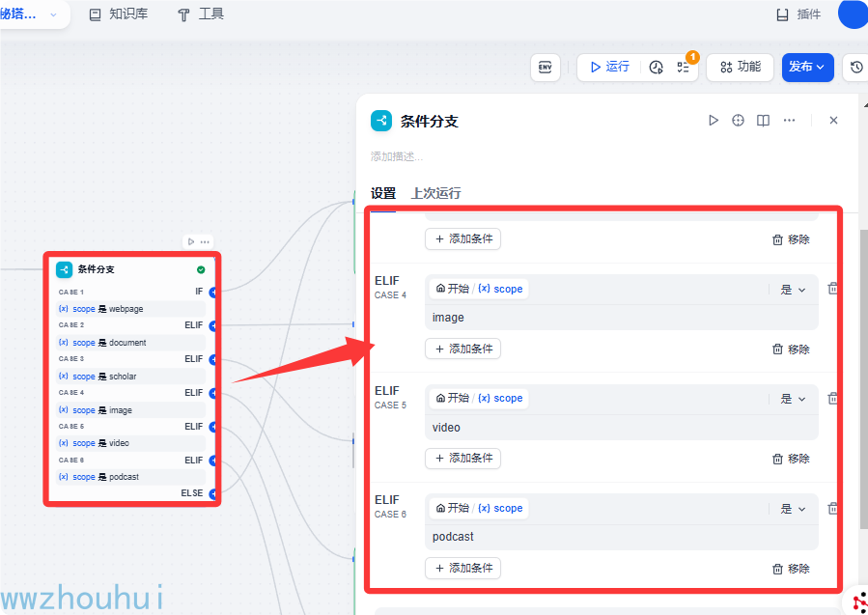Click the CASE 3 ELIF output handle

(212, 359)
